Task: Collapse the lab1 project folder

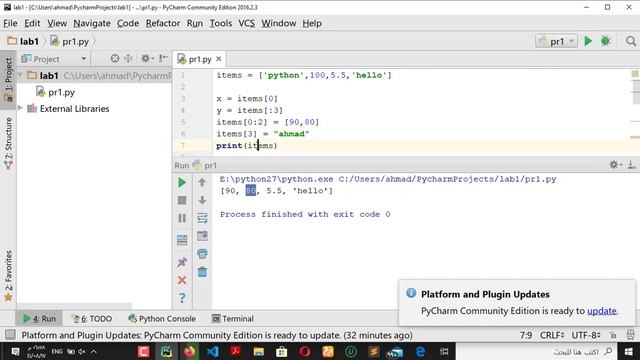Action: coord(20,76)
